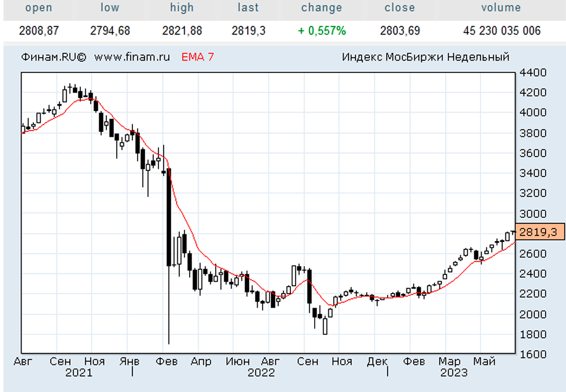This screenshot has width=566, height=392.
Task: Click the www.finam.ru link text
Action: click(x=132, y=57)
